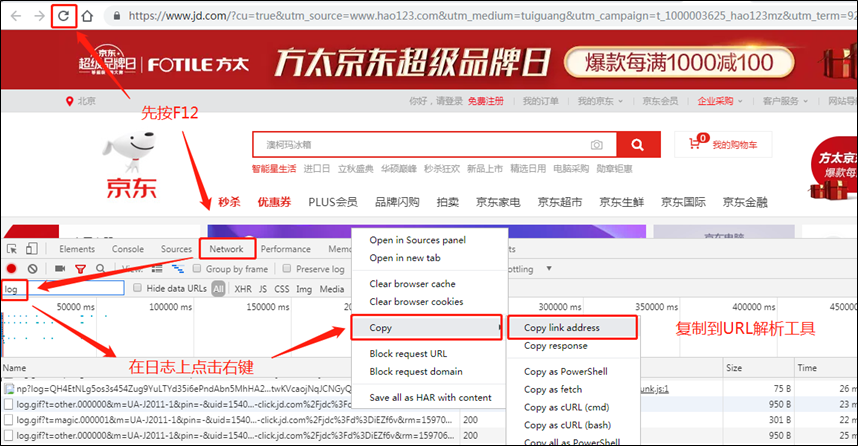
Task: Stop recording with the red record button
Action: point(11,269)
